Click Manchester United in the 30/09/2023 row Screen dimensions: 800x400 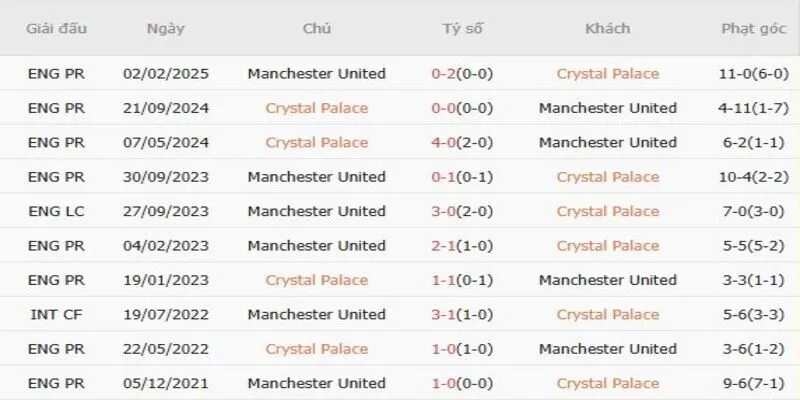click(x=317, y=177)
